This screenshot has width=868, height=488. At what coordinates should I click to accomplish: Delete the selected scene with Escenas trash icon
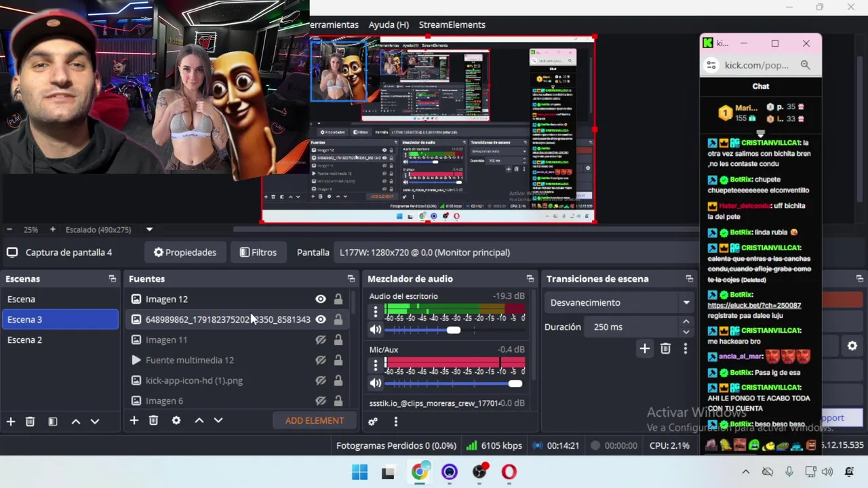point(30,422)
